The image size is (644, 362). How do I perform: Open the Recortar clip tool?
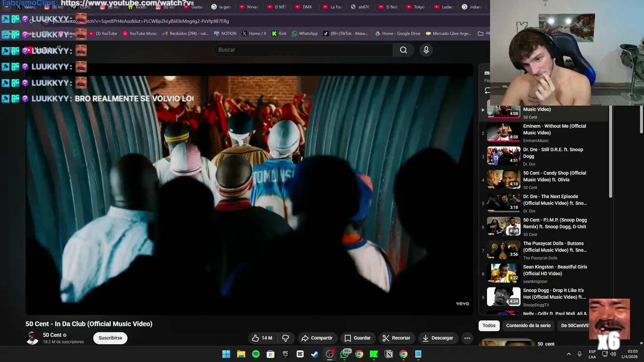pyautogui.click(x=396, y=338)
